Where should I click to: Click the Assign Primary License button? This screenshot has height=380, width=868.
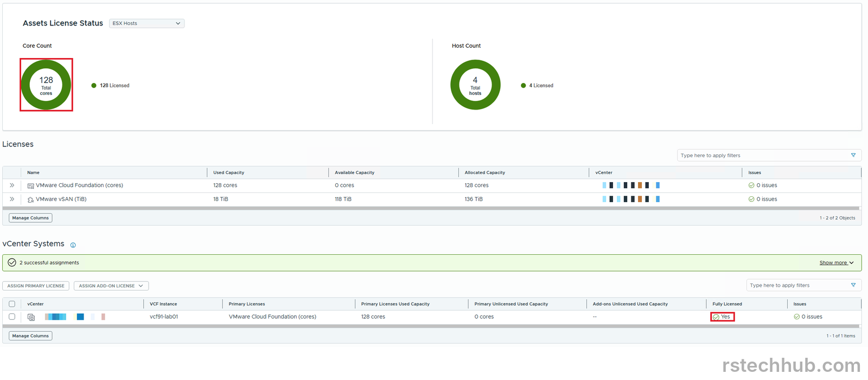click(36, 286)
